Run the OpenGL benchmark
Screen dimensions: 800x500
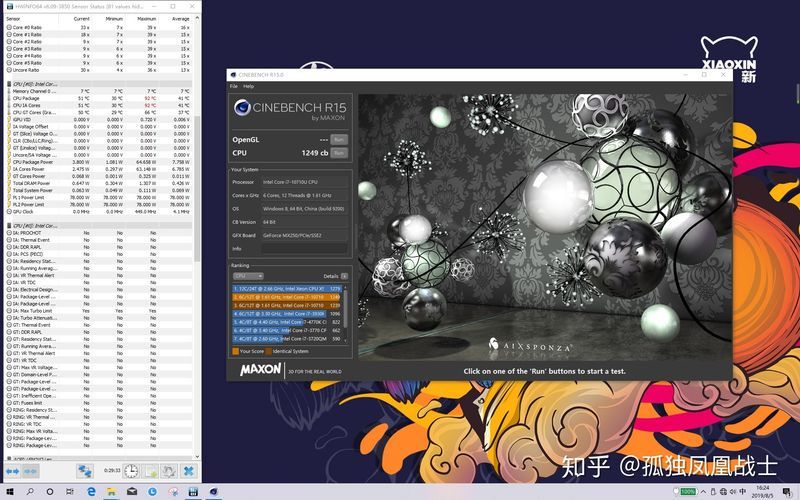coord(339,139)
